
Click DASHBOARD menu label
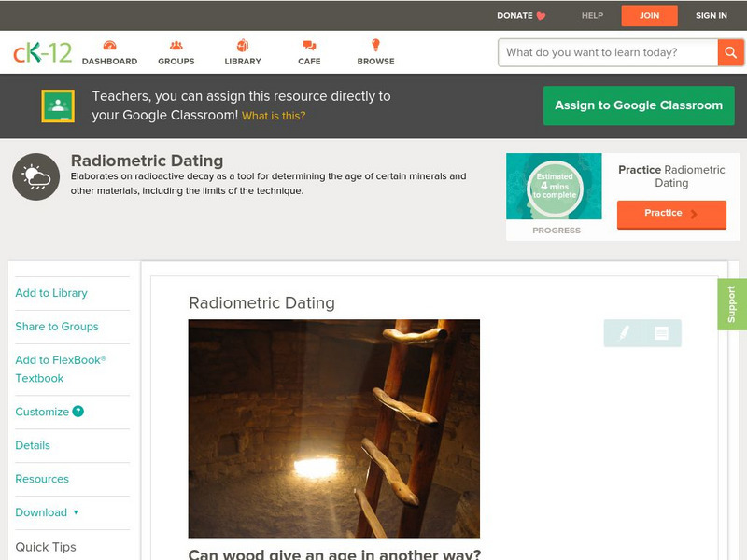point(109,62)
